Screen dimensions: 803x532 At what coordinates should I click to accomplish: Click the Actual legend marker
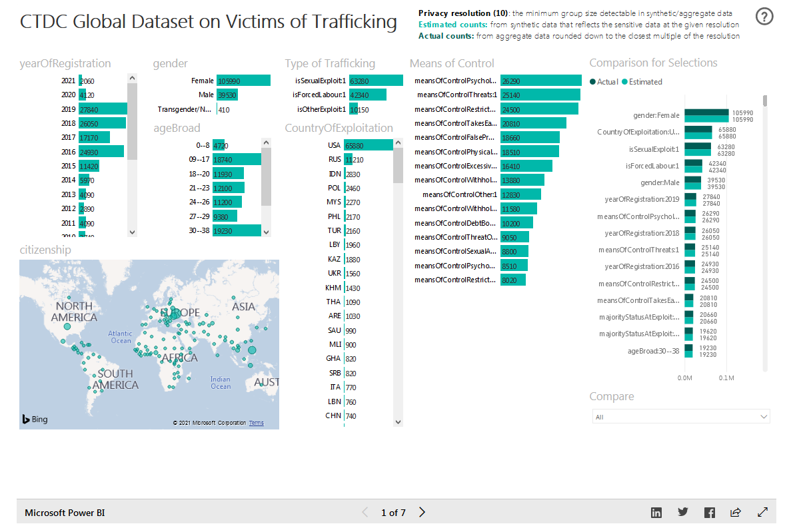tap(593, 82)
